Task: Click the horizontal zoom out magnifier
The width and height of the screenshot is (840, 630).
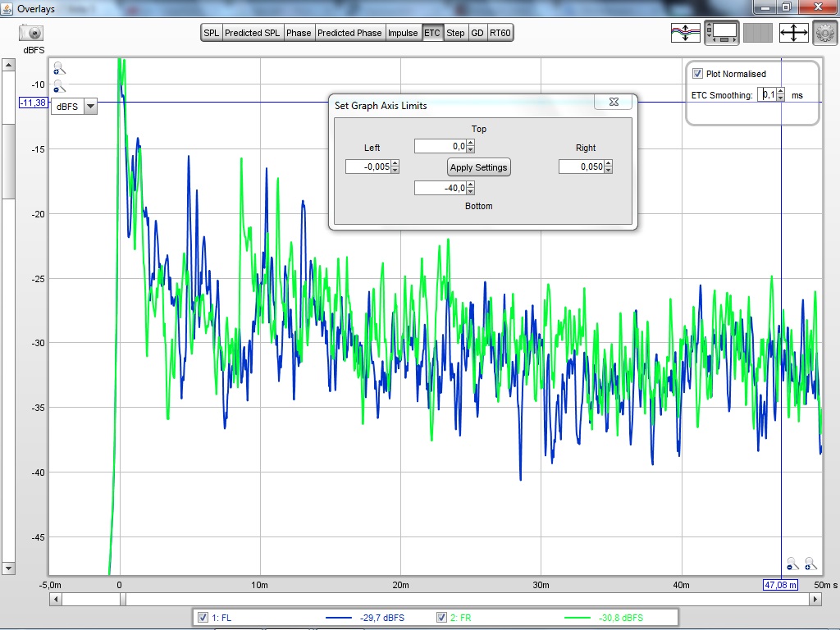Action: coord(792,564)
